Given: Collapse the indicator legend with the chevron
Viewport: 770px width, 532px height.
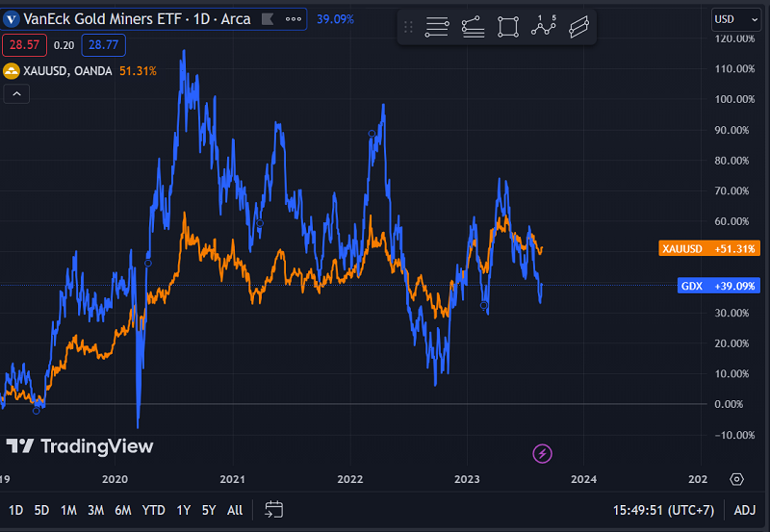Looking at the screenshot, I should (16, 93).
